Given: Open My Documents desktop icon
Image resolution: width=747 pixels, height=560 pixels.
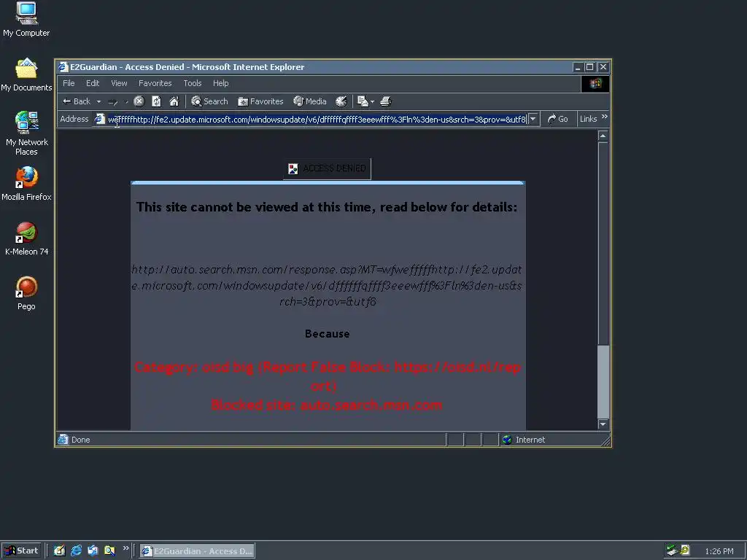Looking at the screenshot, I should 26,75.
